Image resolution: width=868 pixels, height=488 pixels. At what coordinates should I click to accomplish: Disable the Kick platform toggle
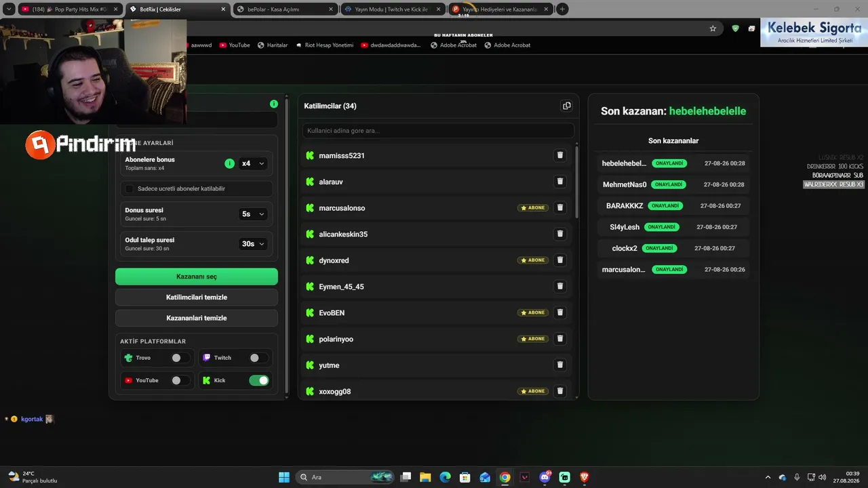(259, 380)
